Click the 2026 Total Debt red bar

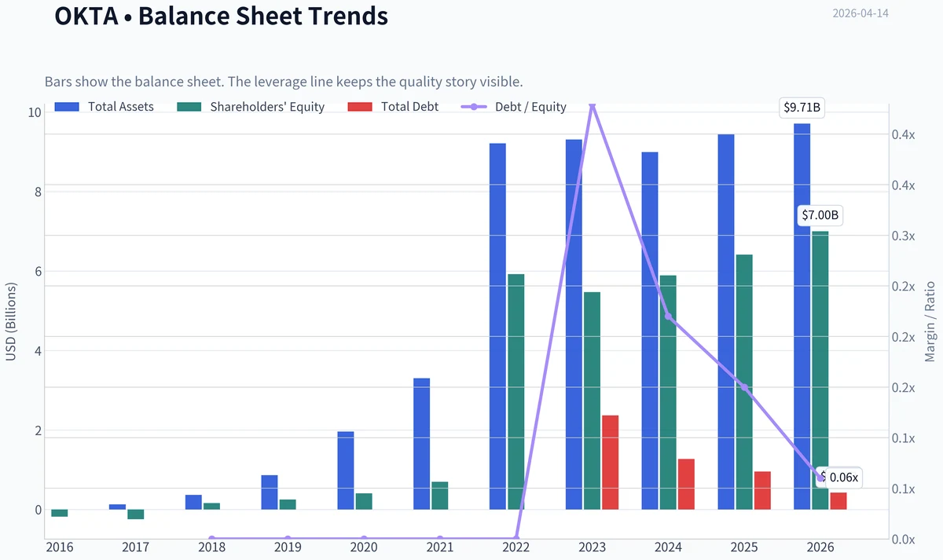838,501
